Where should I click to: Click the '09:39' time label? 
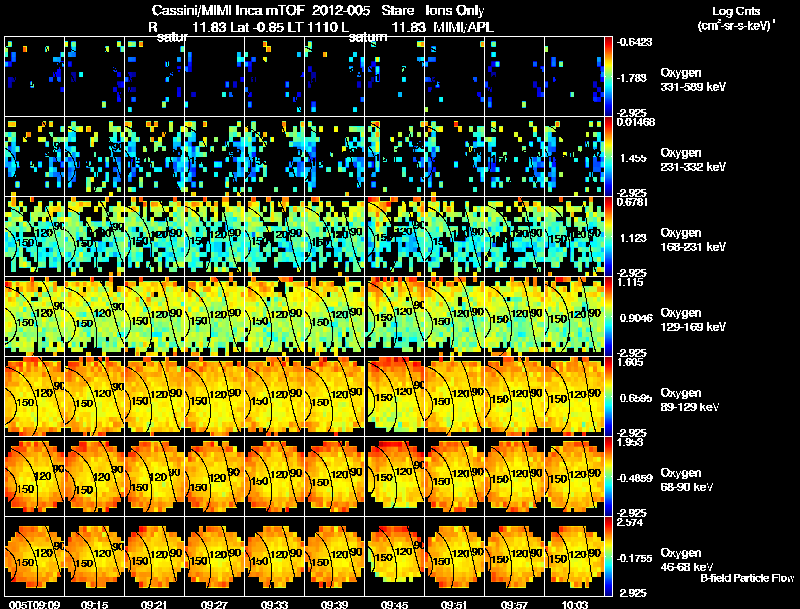tap(335, 604)
